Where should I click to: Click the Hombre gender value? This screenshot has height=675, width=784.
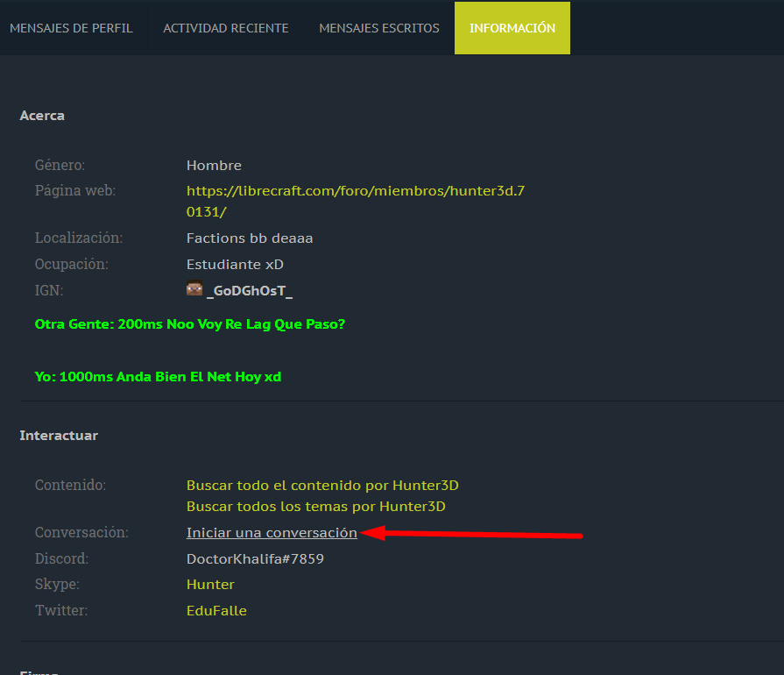click(x=214, y=165)
